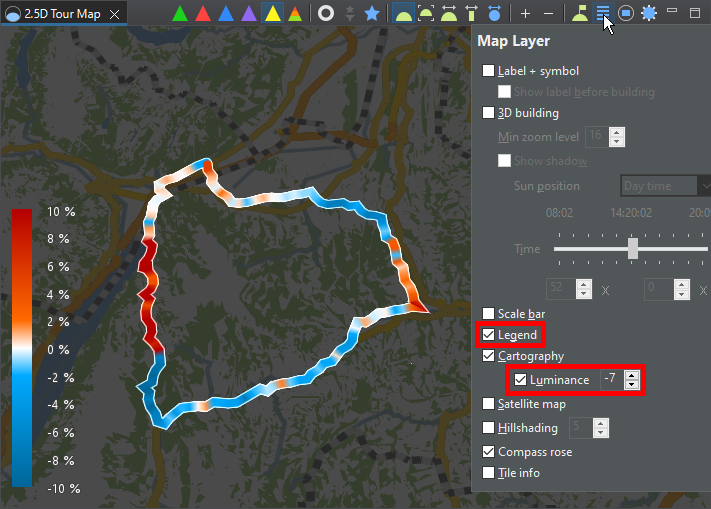This screenshot has width=711, height=509.
Task: Select the 2.5D Tour Map tab
Action: [x=62, y=14]
